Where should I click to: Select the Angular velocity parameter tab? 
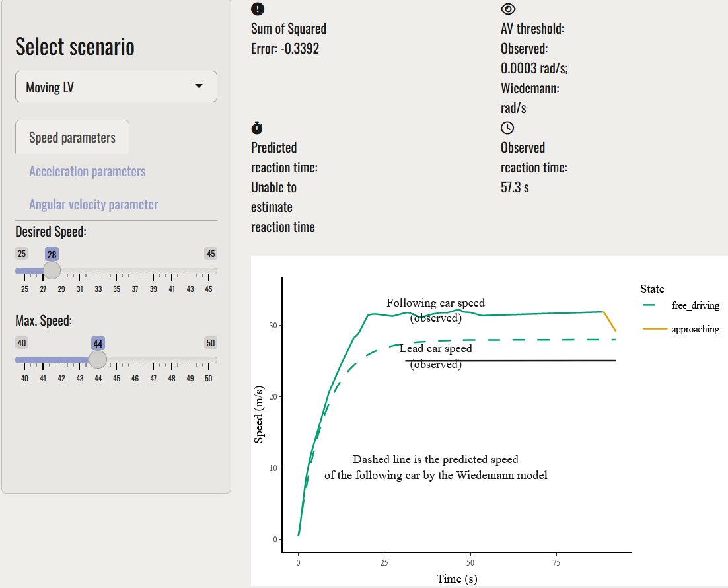pos(93,205)
